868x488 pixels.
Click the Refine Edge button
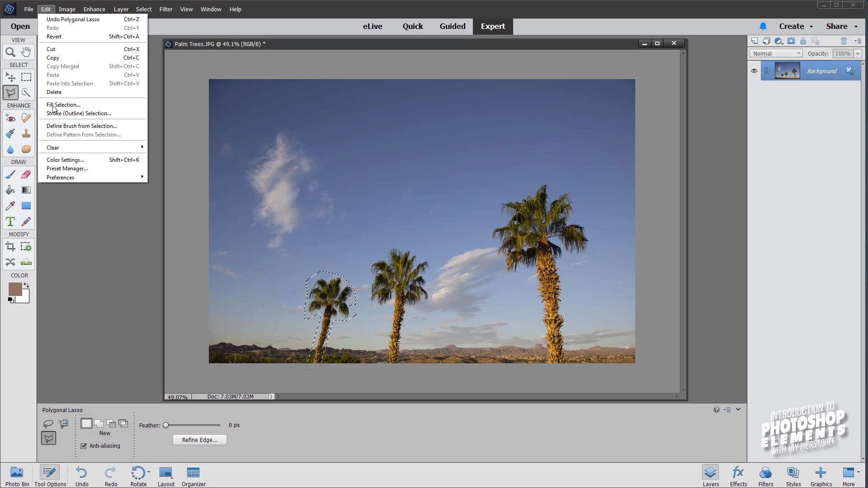point(199,440)
